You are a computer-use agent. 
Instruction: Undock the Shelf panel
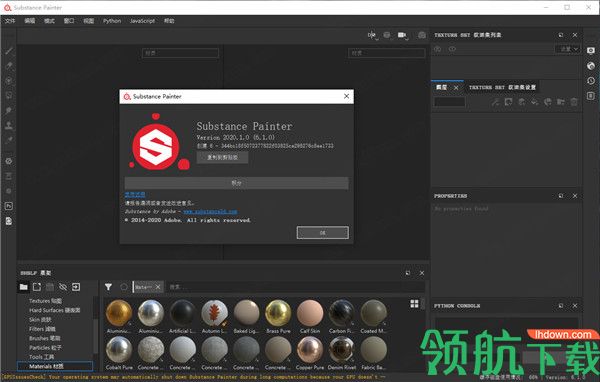click(408, 273)
